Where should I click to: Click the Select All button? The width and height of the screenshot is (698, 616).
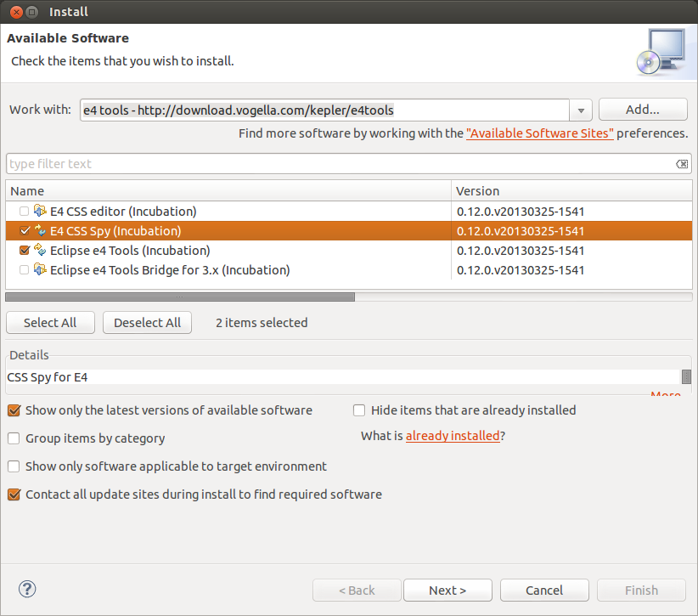pyautogui.click(x=50, y=323)
